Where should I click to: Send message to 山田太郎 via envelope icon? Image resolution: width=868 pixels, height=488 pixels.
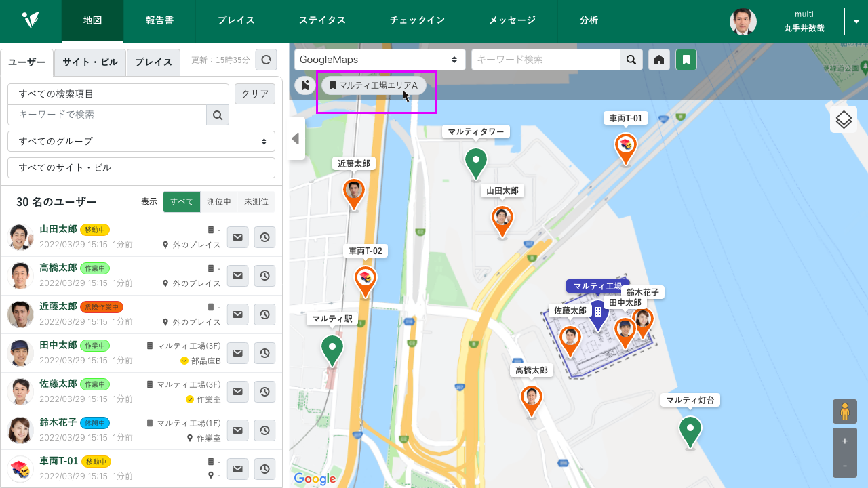point(237,237)
